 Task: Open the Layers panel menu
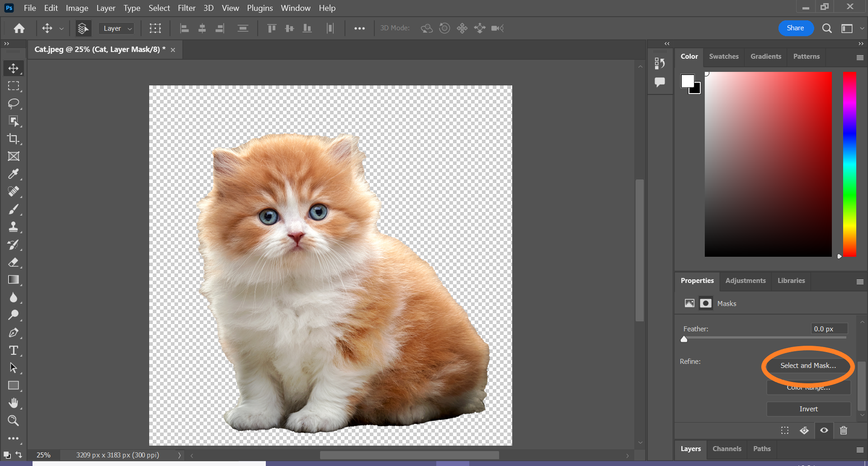coord(860,450)
